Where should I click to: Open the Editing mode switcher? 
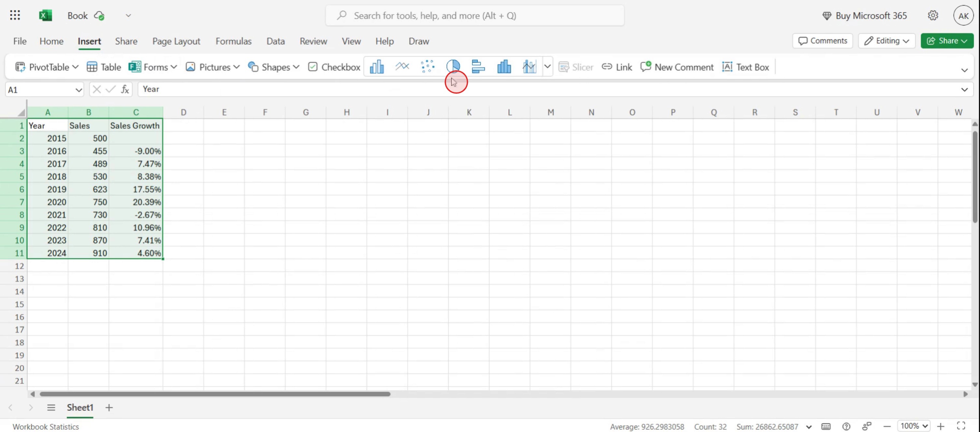pos(886,41)
